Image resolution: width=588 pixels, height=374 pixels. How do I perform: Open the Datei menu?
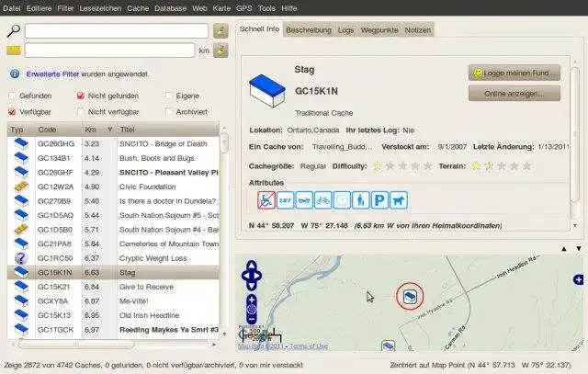pyautogui.click(x=11, y=8)
